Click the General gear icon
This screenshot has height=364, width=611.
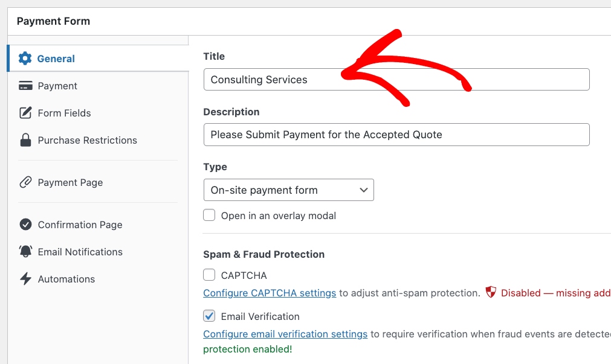25,59
